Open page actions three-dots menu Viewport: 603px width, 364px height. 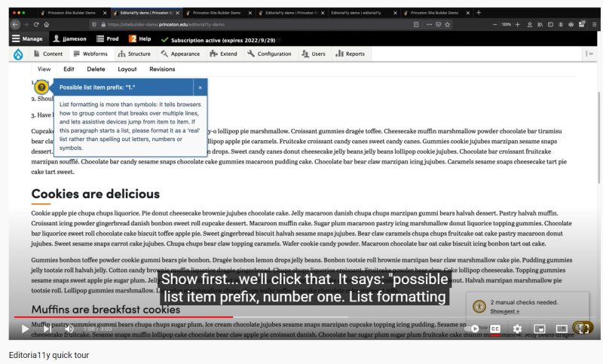(429, 25)
